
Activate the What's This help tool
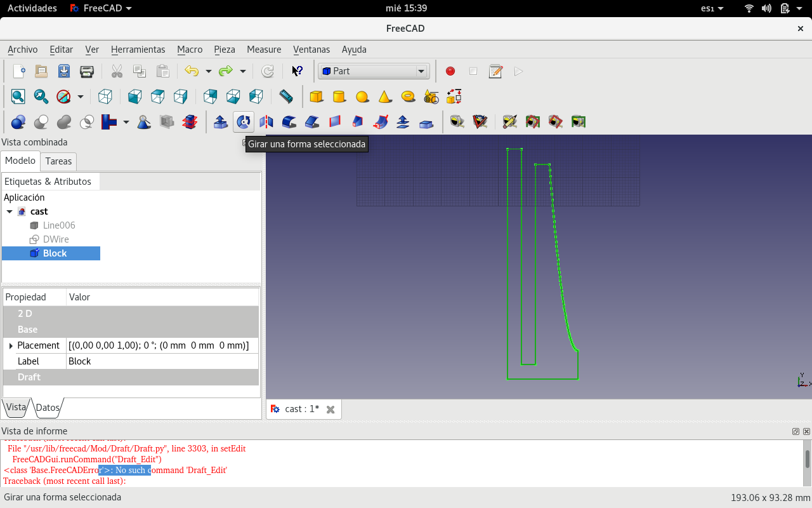point(297,71)
